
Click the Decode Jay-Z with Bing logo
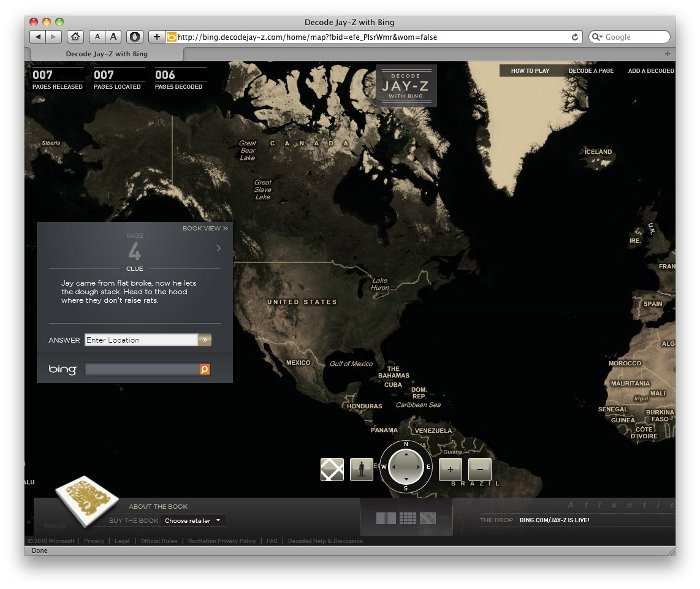pyautogui.click(x=406, y=86)
